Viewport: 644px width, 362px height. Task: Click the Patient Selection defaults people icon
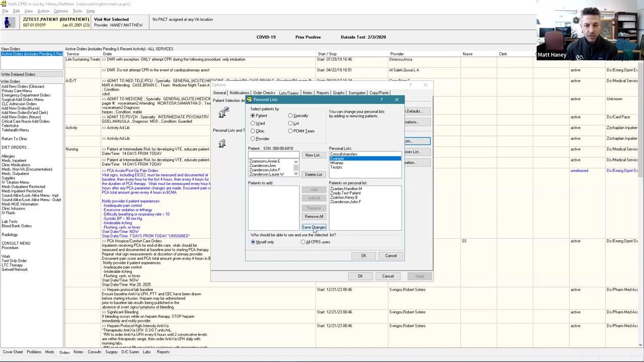222,113
